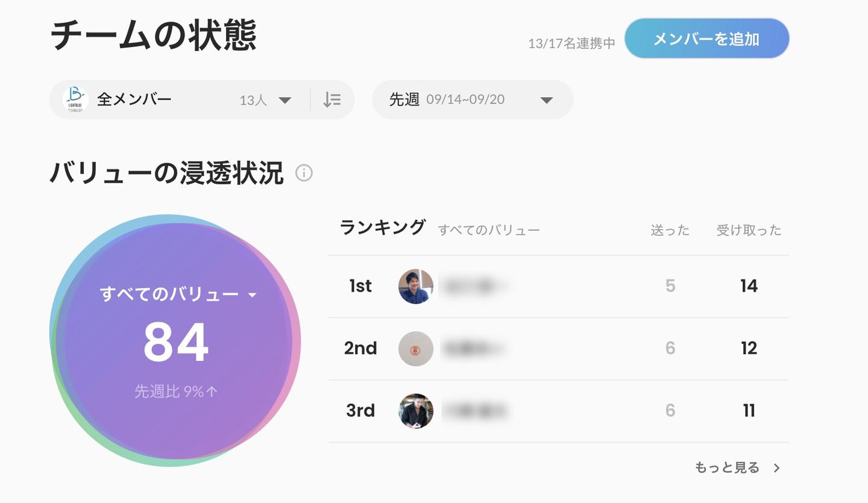Click the 受け取った column header
Screen dimensions: 868x503
(x=749, y=230)
